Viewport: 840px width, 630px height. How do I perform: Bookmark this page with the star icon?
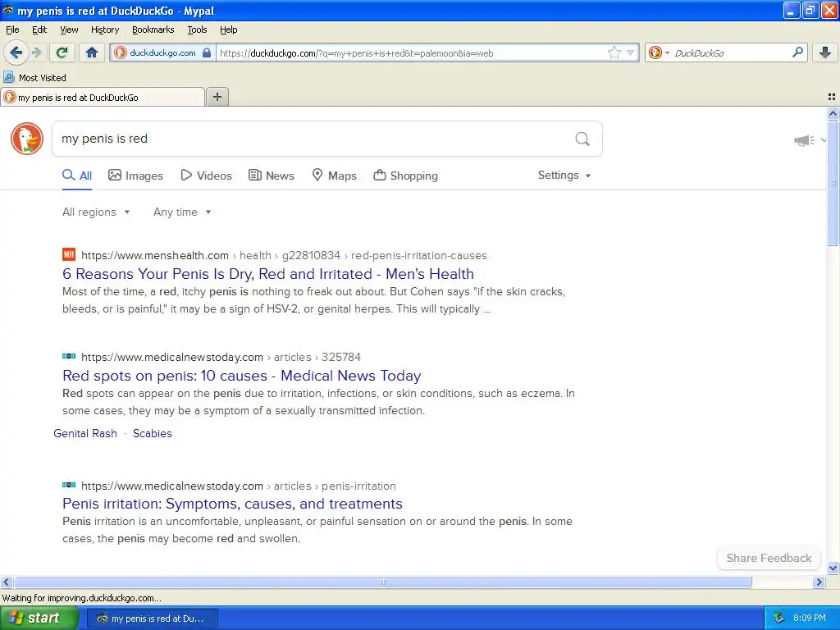[x=614, y=52]
